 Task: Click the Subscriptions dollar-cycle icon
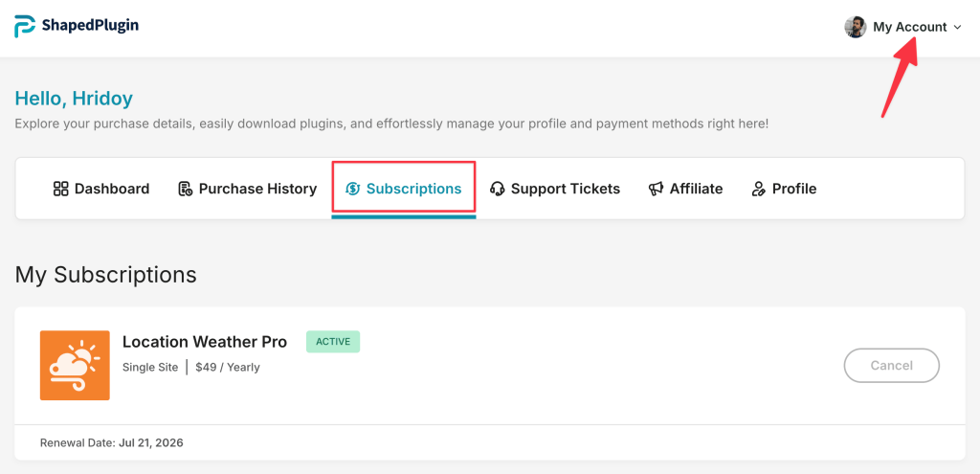click(x=352, y=189)
